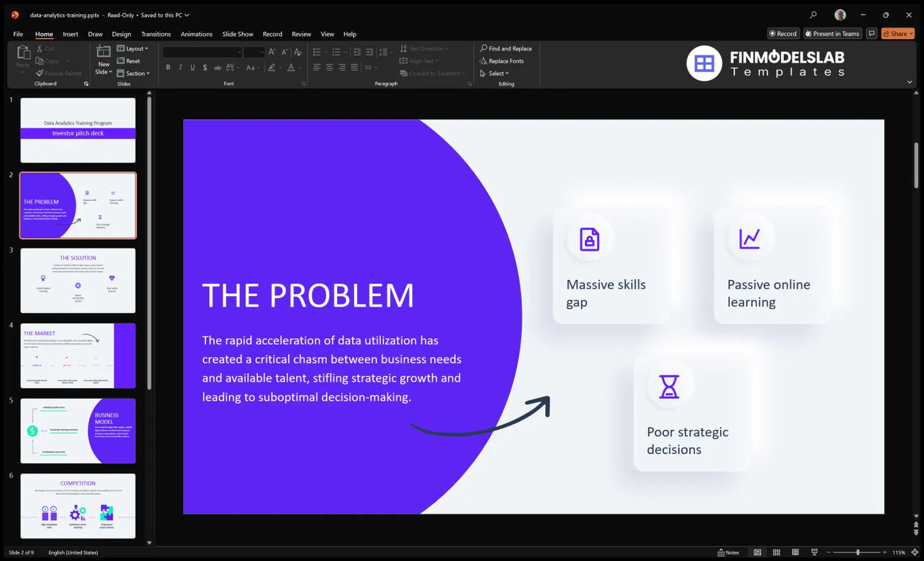Decrease the list indent level

357,52
